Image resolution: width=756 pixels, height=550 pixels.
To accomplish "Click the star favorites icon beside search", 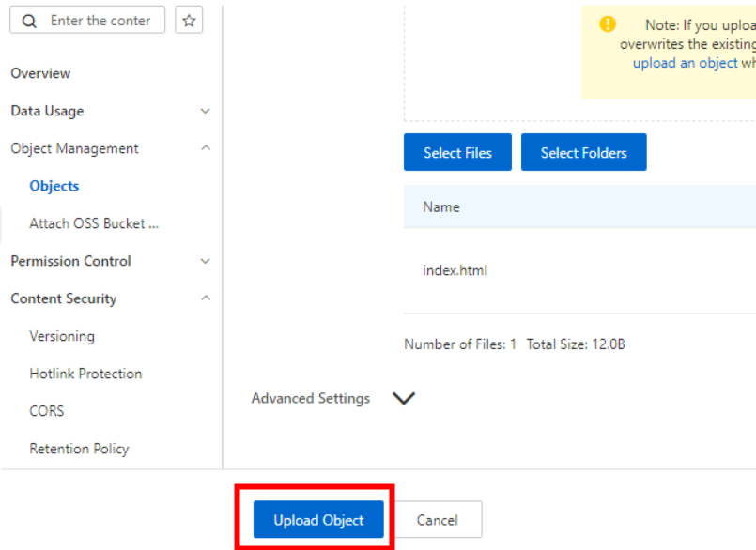I will point(188,20).
